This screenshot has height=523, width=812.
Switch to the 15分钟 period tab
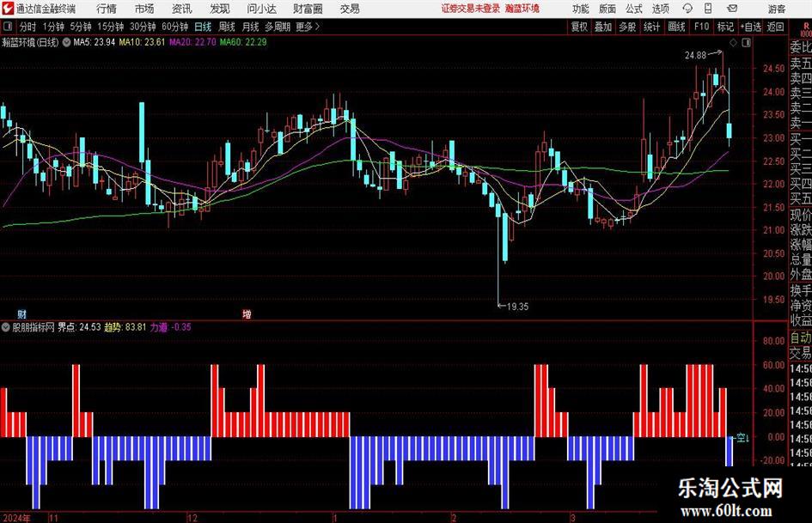(x=110, y=27)
